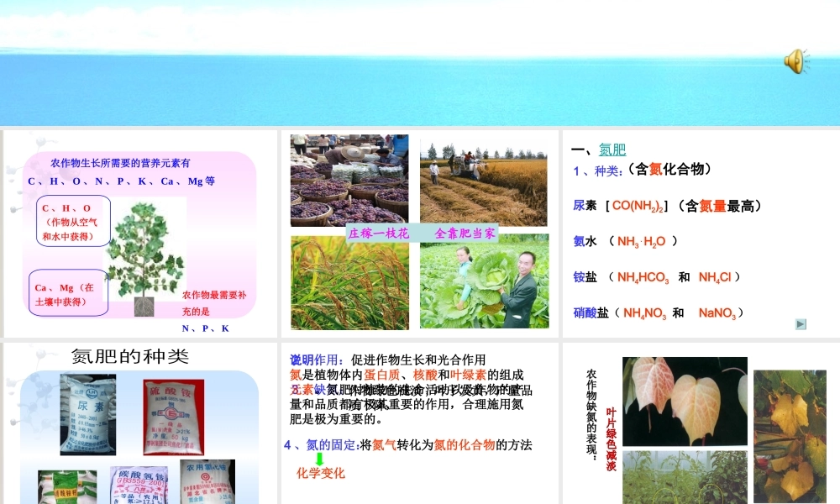
Task: Click the 氮肥的种类 slide title
Action: 130,356
